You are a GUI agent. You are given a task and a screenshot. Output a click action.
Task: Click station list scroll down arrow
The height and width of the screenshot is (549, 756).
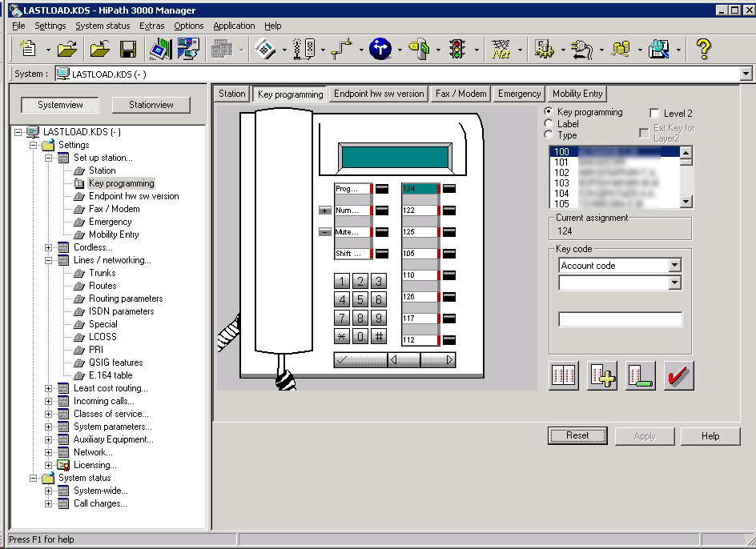(x=686, y=202)
